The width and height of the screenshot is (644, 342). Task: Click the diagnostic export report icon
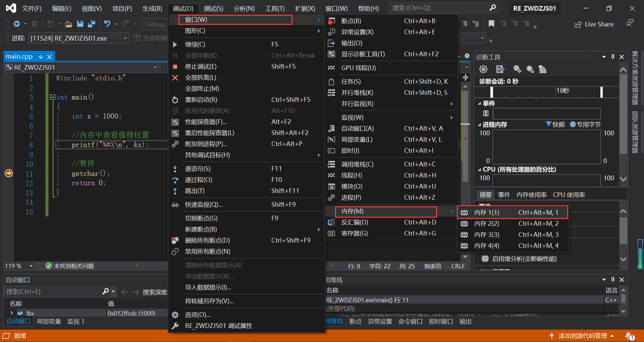[500, 69]
